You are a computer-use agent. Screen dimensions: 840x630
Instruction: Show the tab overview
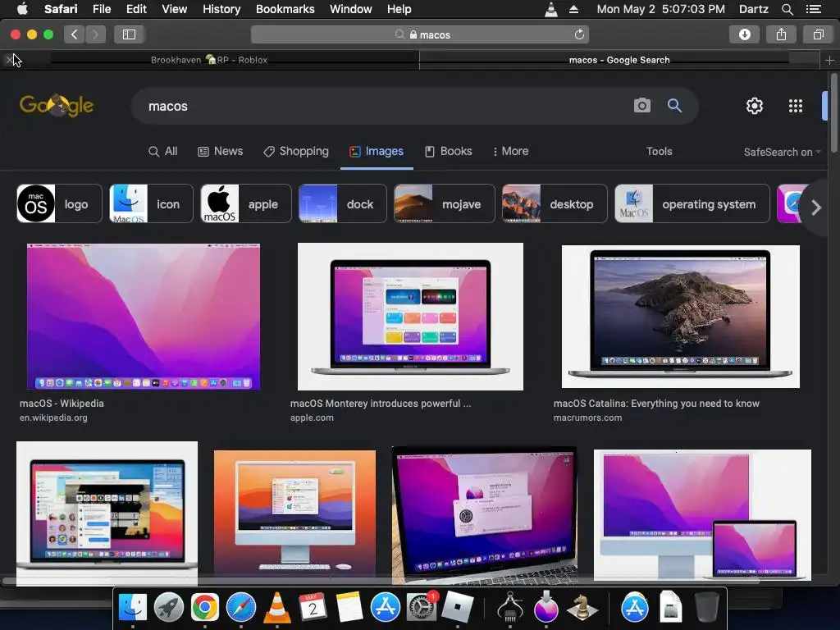click(818, 34)
